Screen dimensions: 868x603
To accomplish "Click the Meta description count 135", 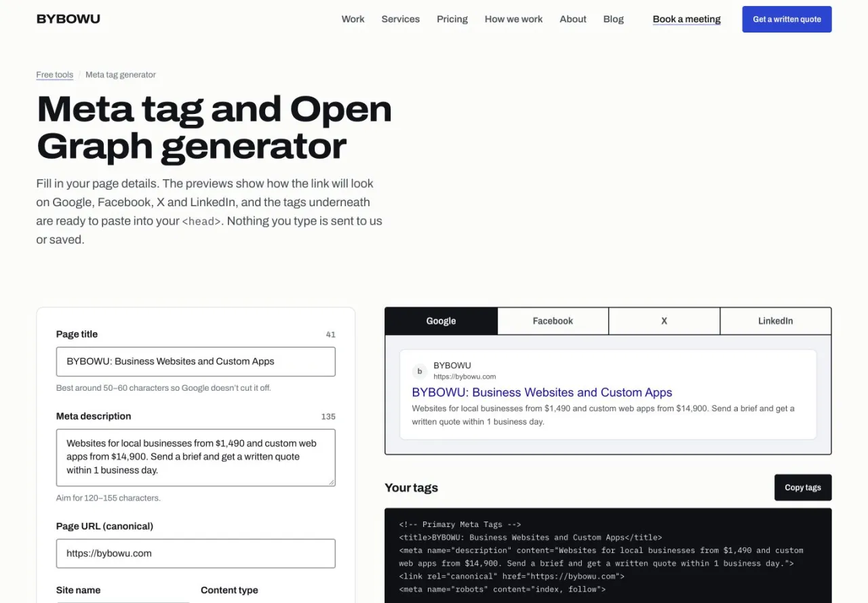I will 328,416.
